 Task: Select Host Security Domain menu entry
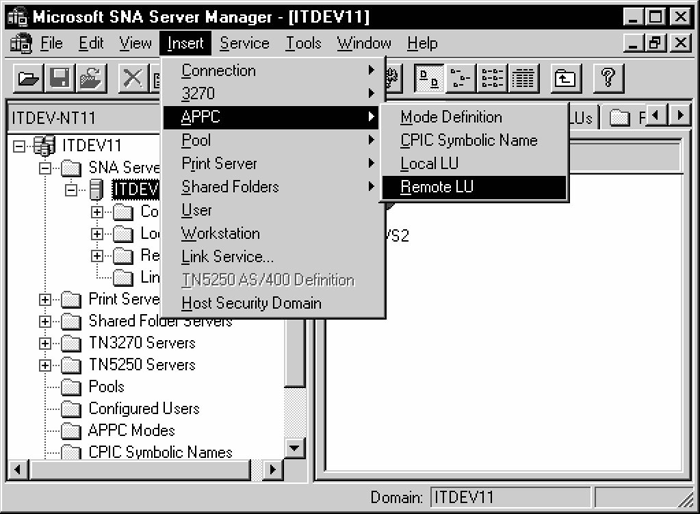pos(251,303)
